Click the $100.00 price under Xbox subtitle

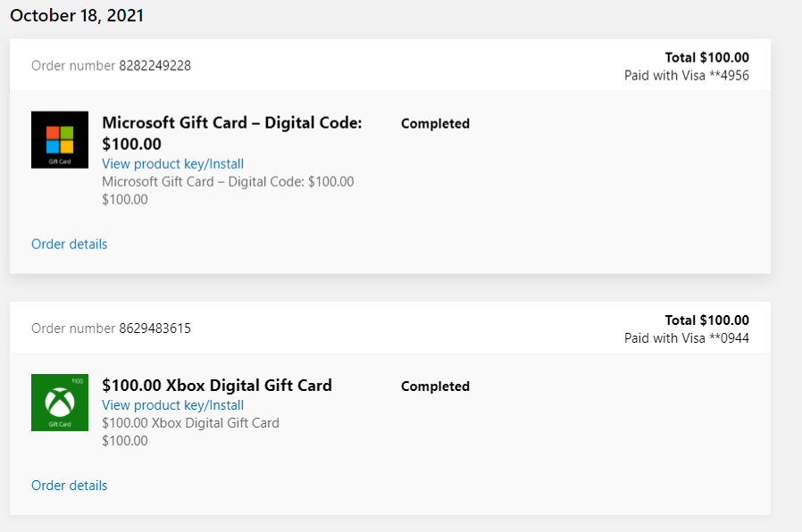[125, 441]
